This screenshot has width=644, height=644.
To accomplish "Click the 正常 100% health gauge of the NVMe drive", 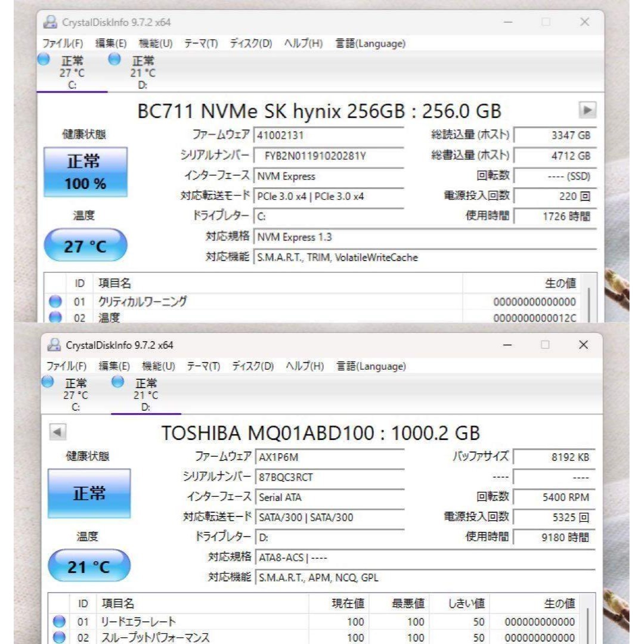I will click(86, 172).
